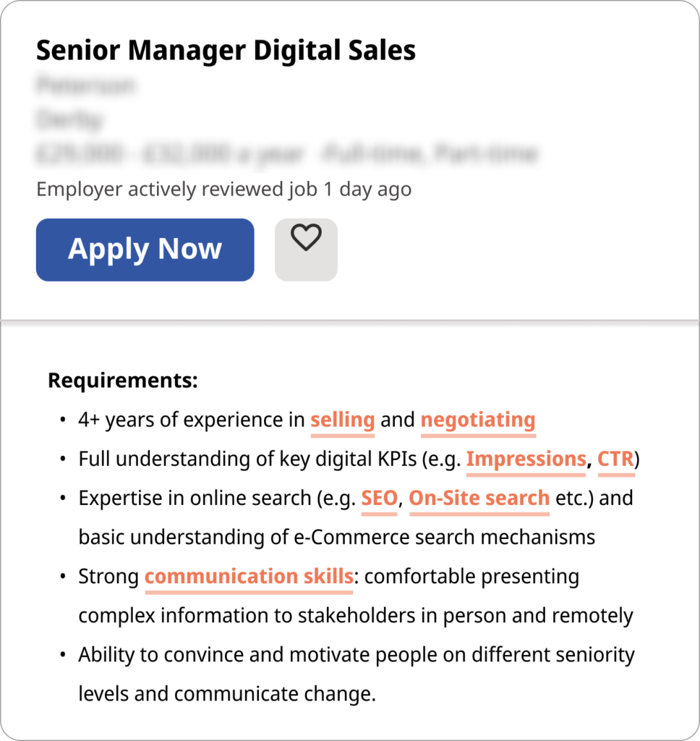
Task: Open the 'On-Site search' link
Action: 479,498
